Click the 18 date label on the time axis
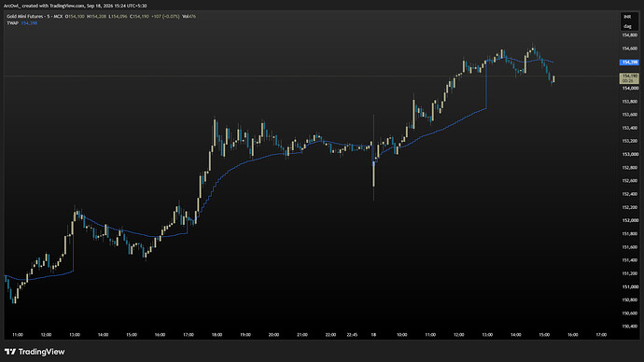The height and width of the screenshot is (362, 644). [373, 335]
